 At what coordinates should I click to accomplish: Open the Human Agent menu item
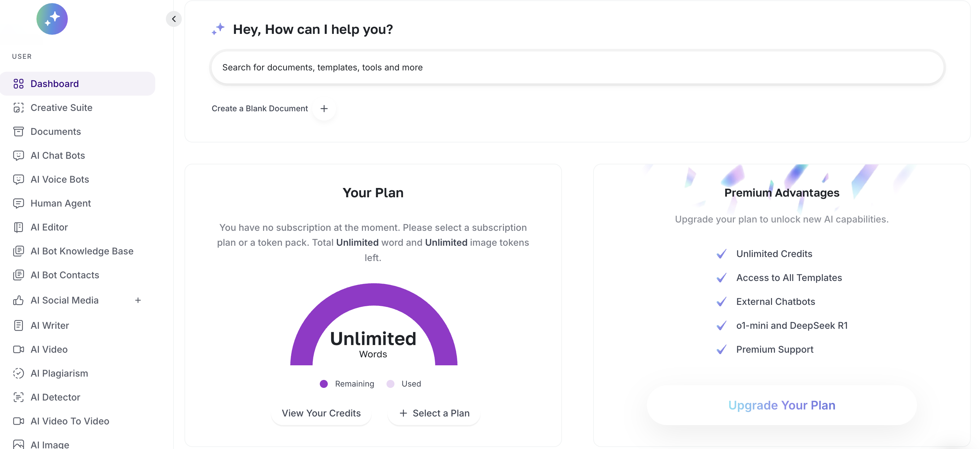click(x=61, y=203)
